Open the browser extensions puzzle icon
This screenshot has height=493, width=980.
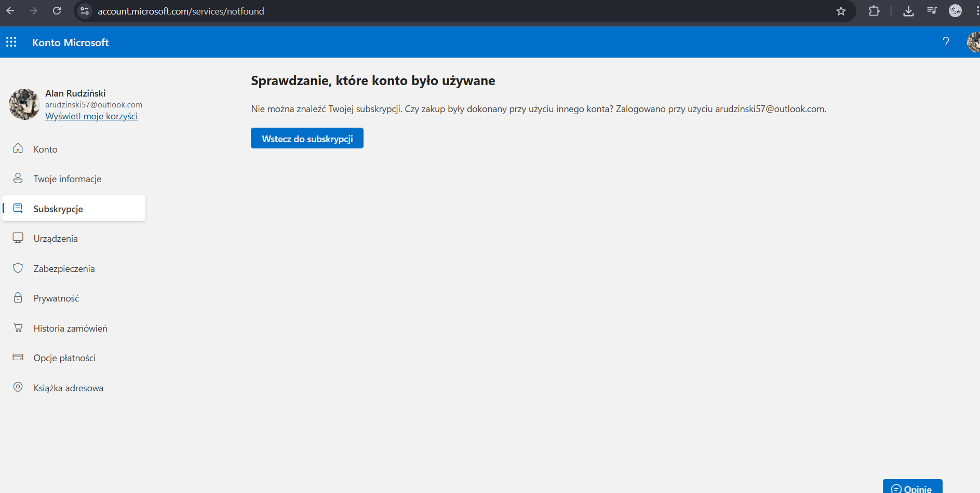[x=874, y=11]
